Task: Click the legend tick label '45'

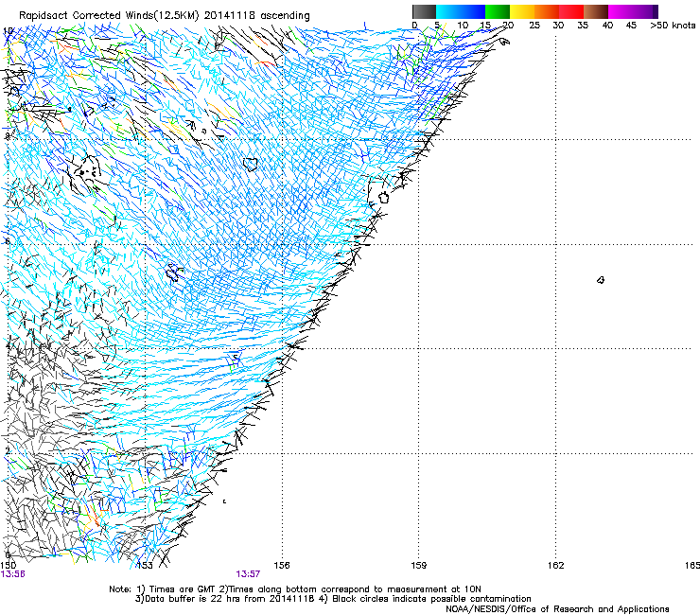Action: (x=631, y=26)
